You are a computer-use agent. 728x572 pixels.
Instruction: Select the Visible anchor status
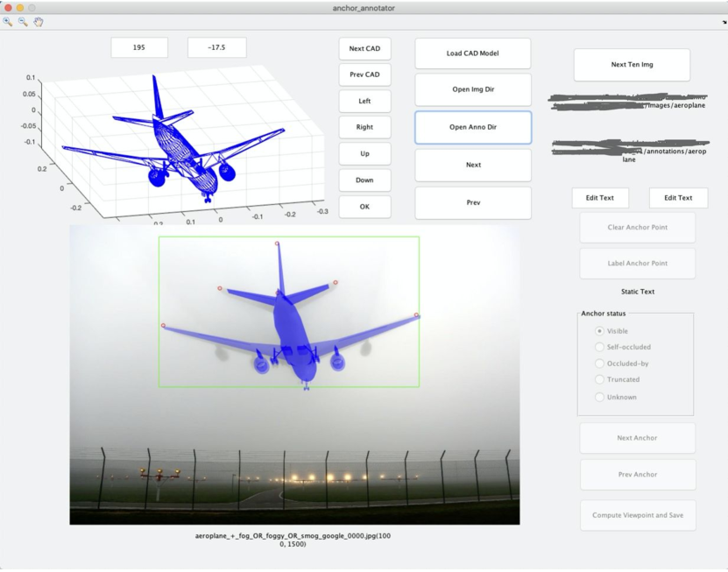click(x=599, y=331)
